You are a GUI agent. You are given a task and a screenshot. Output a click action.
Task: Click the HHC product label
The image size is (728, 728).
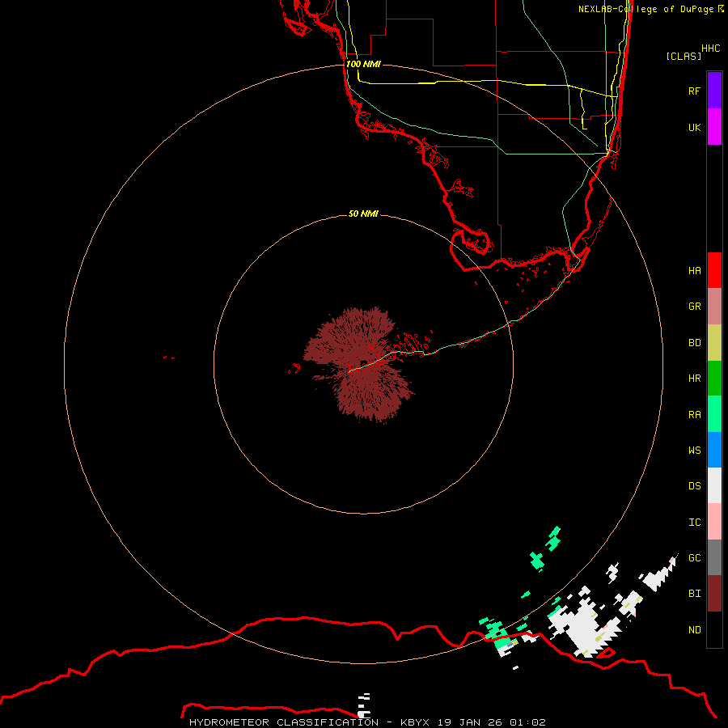(710, 49)
